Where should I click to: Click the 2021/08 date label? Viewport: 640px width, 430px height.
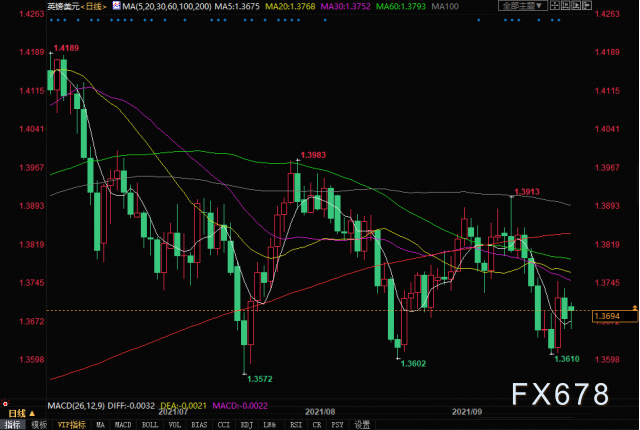320,412
